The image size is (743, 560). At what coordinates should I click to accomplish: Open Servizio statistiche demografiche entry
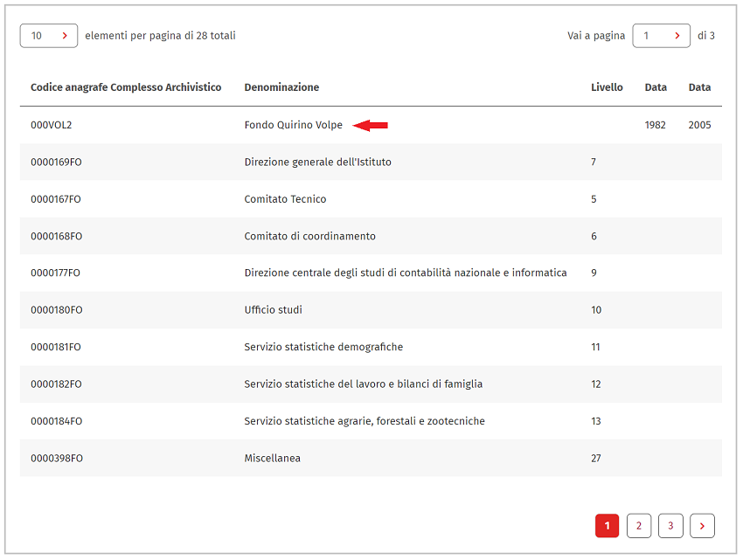(323, 347)
